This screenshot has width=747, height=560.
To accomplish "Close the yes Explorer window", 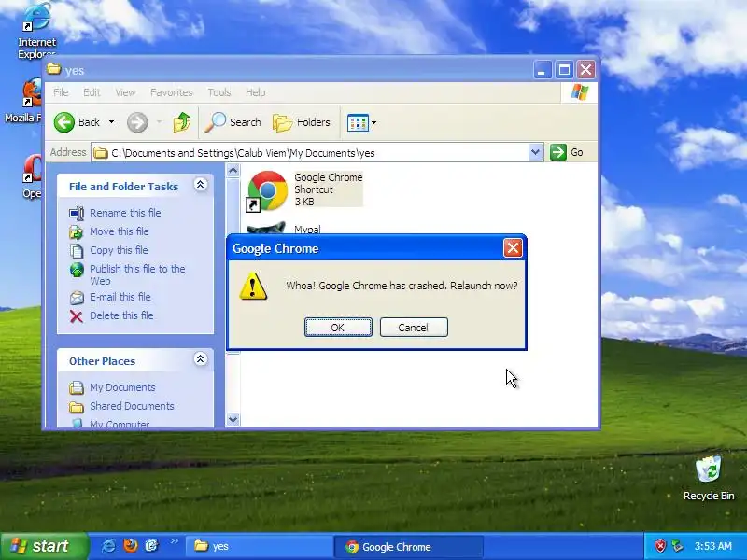I will point(586,70).
